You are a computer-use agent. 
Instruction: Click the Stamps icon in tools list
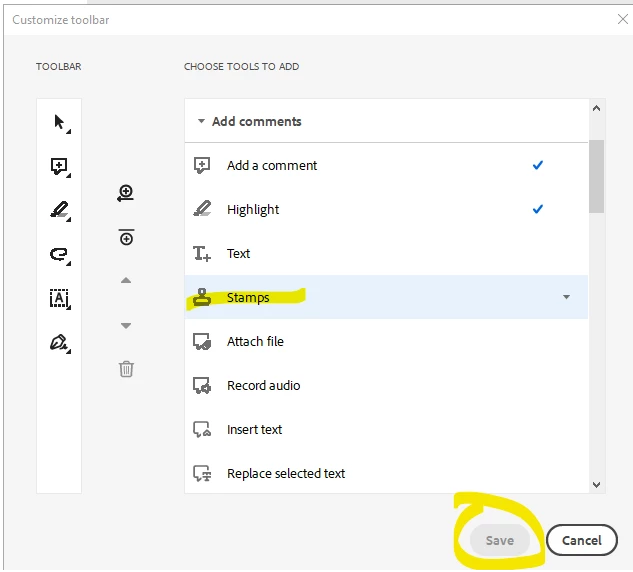(x=202, y=298)
